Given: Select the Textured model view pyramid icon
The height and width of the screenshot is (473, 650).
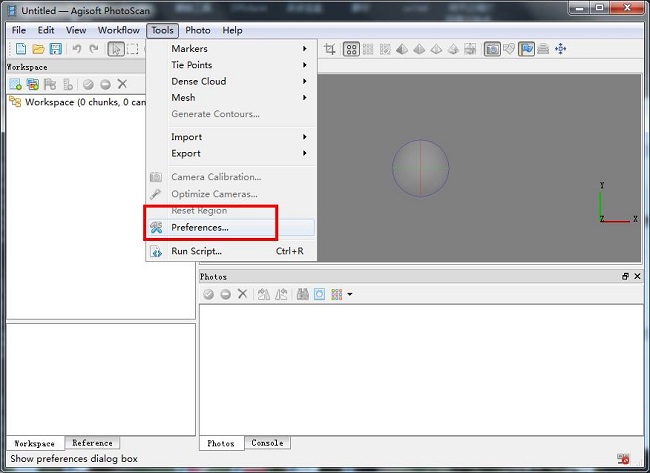Looking at the screenshot, I should click(x=453, y=49).
